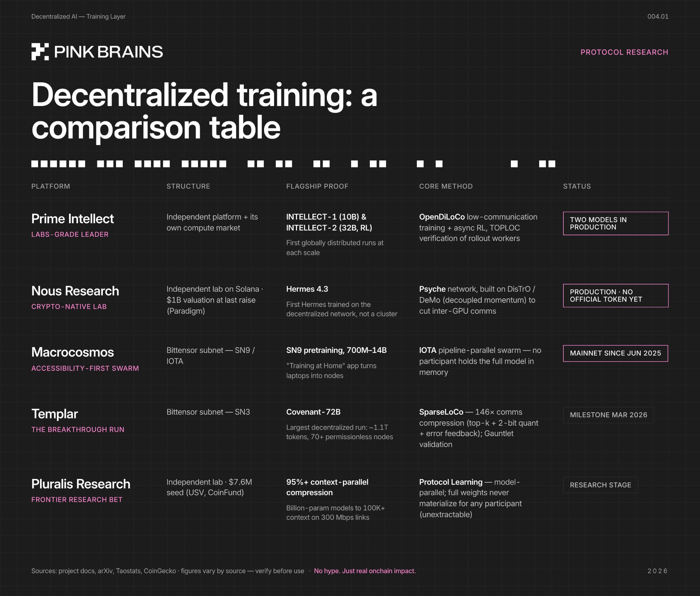Click the 'RESEARCH STAGE' status badge
This screenshot has height=596, width=700.
(600, 485)
